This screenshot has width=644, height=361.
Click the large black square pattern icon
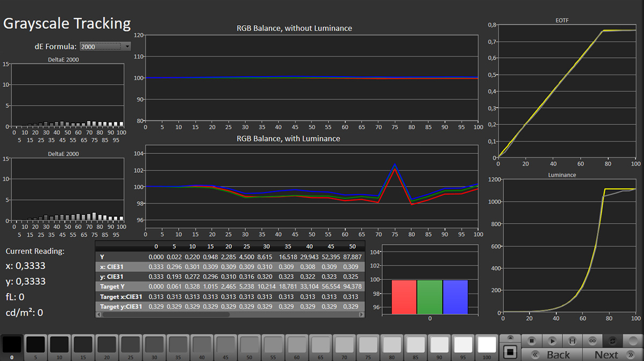point(510,352)
